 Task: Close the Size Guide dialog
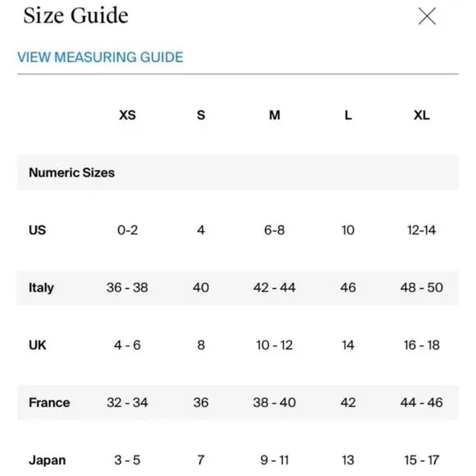pyautogui.click(x=427, y=16)
